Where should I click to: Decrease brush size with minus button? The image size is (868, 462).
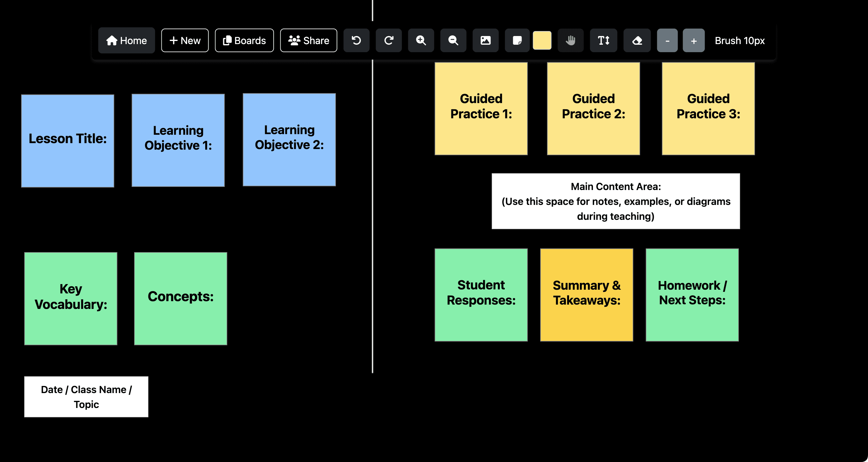667,40
